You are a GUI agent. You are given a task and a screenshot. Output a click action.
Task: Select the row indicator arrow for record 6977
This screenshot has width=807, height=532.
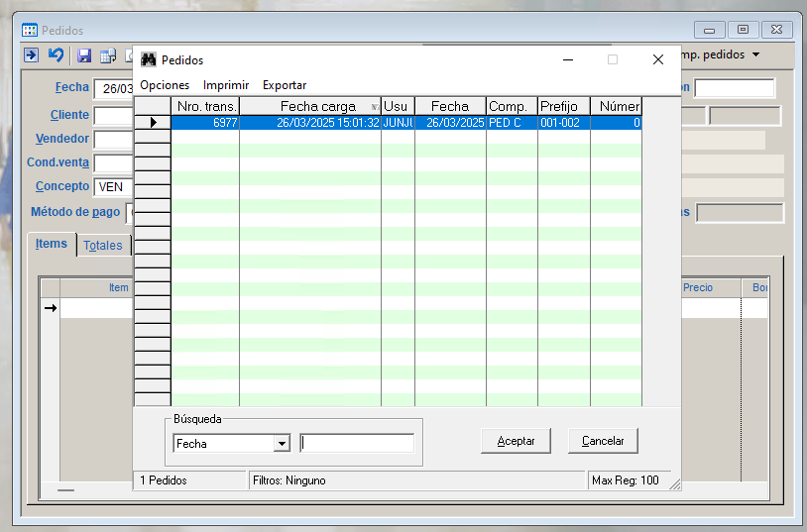pos(153,123)
